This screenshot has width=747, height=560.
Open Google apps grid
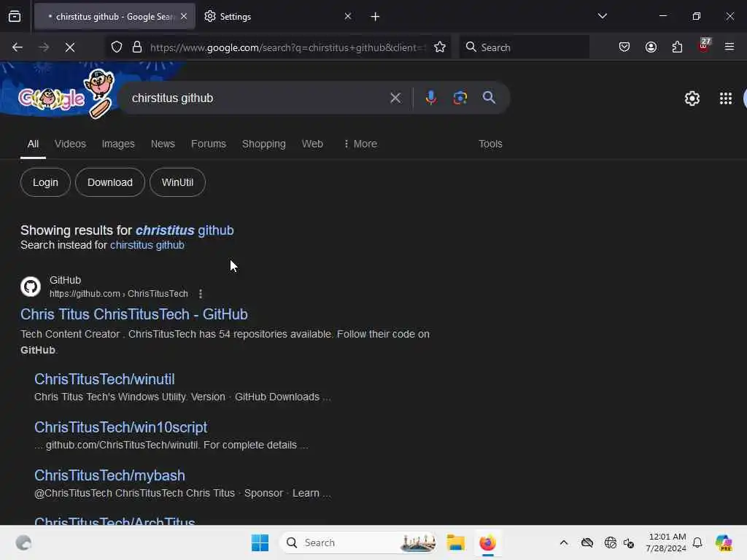[x=726, y=98]
